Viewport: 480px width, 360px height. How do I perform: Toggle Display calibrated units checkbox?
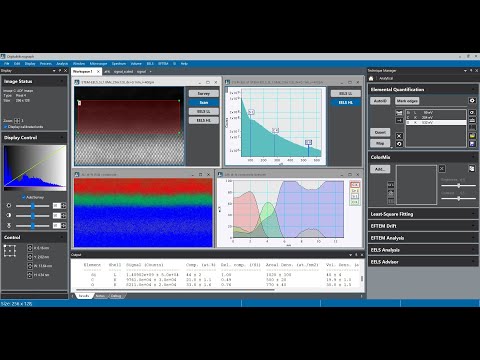(x=5, y=127)
